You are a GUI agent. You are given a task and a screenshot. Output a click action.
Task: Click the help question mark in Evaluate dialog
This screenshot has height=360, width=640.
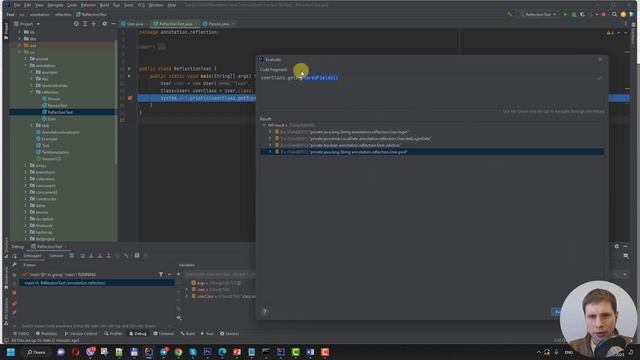pos(264,312)
